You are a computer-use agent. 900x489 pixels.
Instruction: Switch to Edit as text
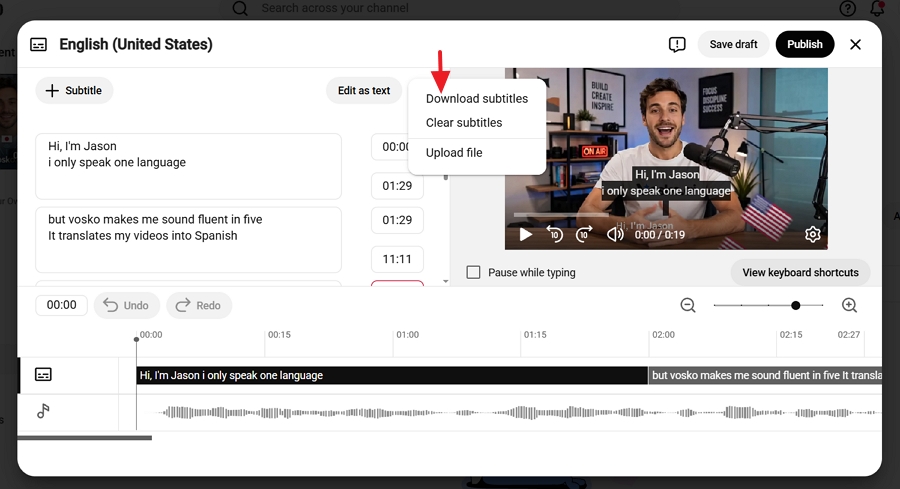click(363, 91)
